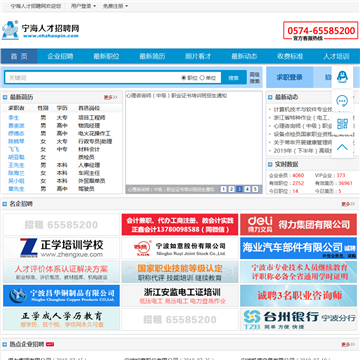Click 更多 in the 名企招聘 section
The height and width of the screenshot is (360, 360).
coord(348,204)
